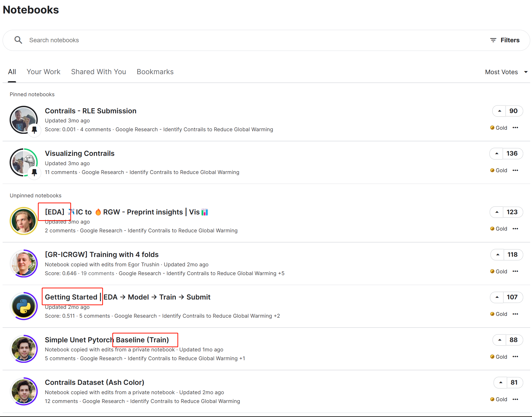Viewport: 532px width, 417px height.
Task: Upvote Simple Unet Pytorch Baseline notebook
Action: pyautogui.click(x=500, y=340)
